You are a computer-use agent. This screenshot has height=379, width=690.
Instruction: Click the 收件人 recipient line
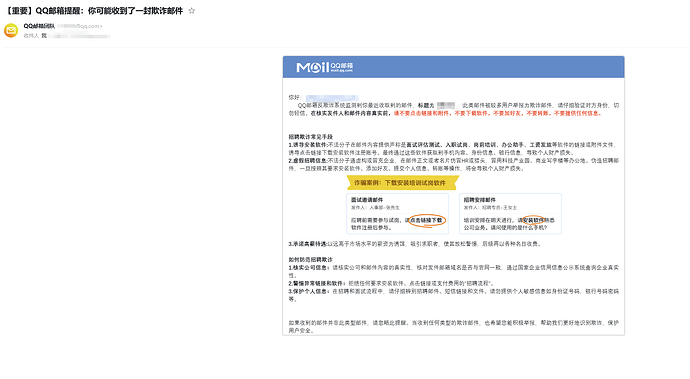pos(66,36)
